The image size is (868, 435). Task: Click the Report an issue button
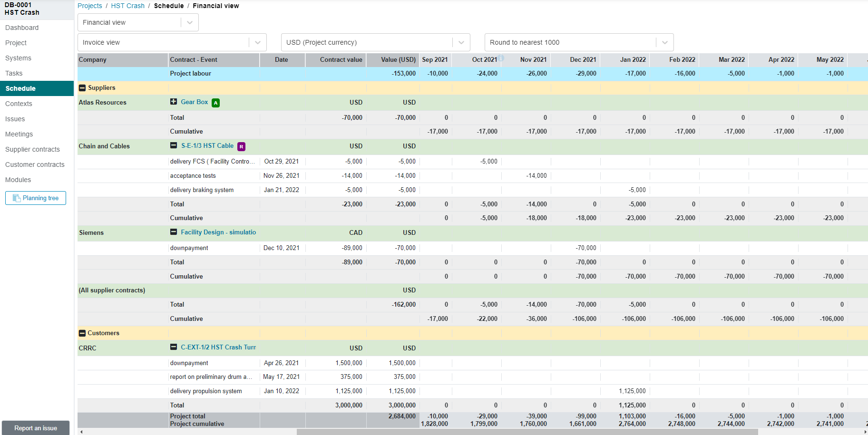point(36,428)
